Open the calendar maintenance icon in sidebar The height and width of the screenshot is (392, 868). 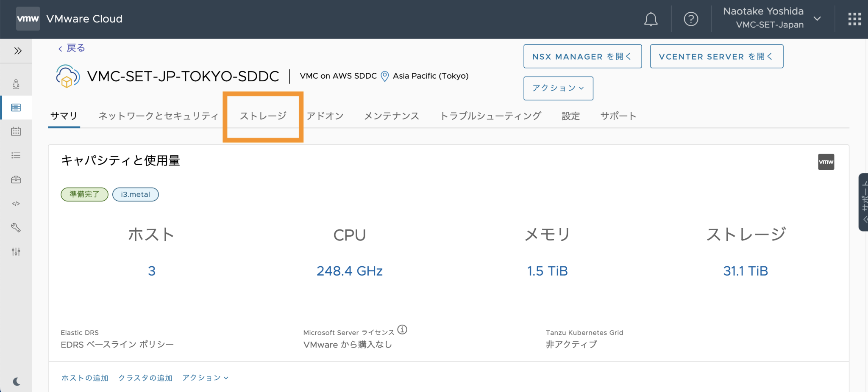[x=16, y=131]
